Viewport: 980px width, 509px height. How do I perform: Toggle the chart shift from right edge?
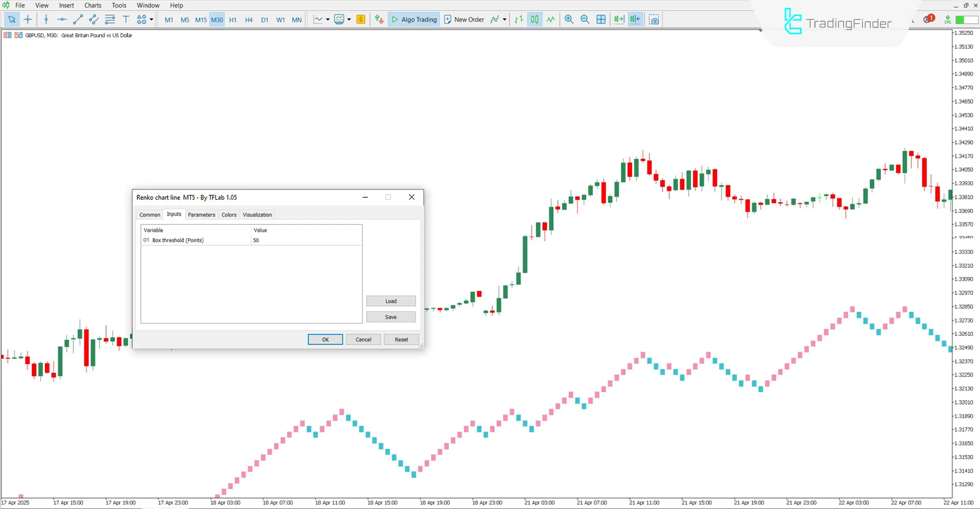click(635, 19)
